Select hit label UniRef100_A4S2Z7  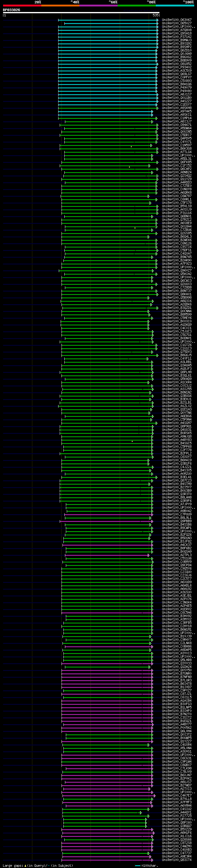[177, 101]
